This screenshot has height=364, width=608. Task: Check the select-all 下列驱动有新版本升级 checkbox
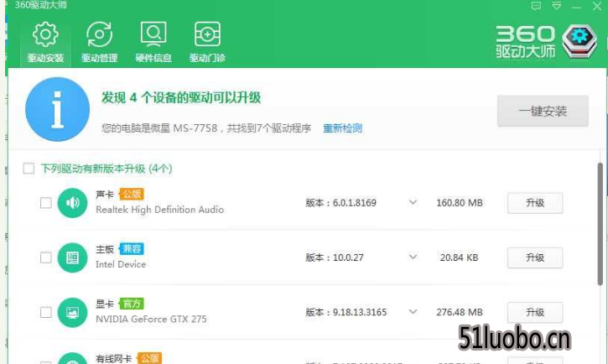pos(29,169)
